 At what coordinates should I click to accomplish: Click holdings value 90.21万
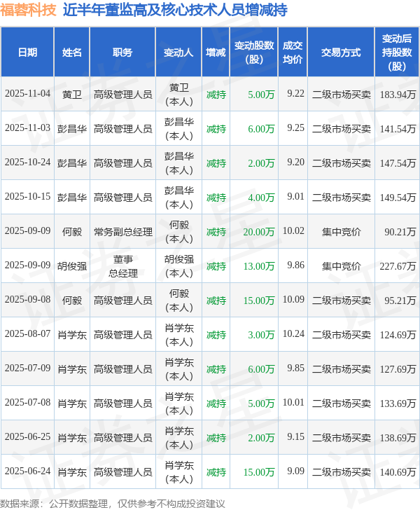(x=400, y=232)
